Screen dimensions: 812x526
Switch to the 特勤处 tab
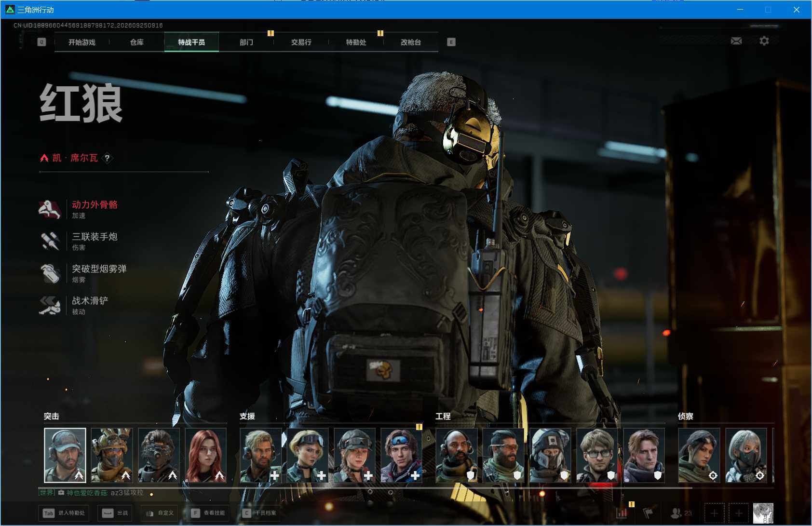coord(356,42)
